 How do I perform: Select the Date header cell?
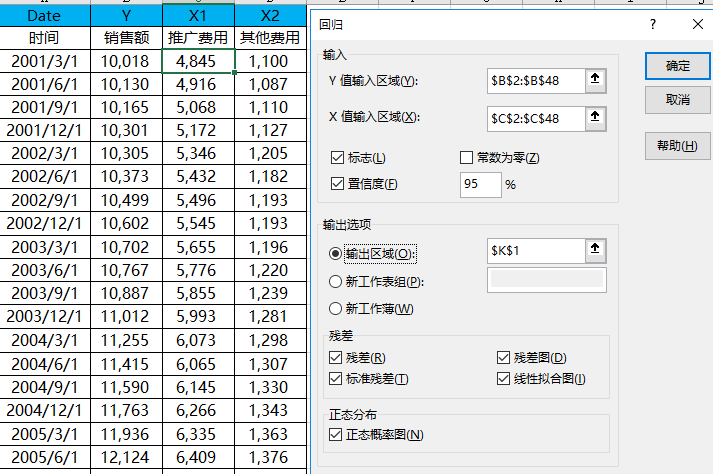(45, 15)
